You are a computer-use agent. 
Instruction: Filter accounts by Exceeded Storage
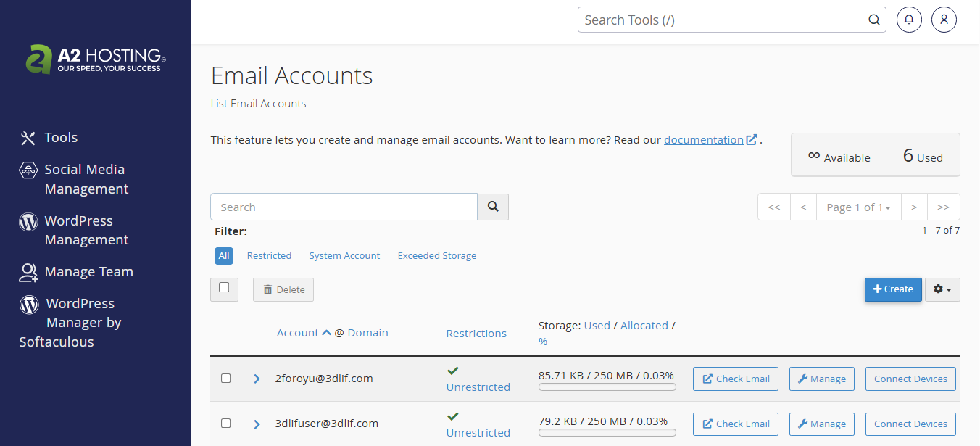436,255
